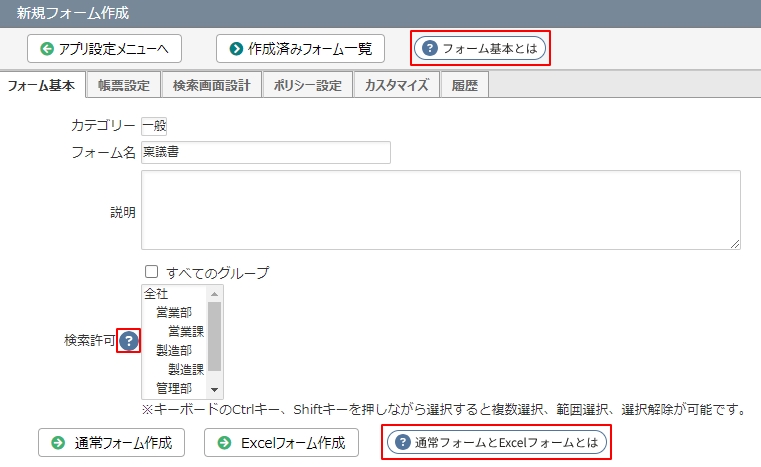Switch to 履歴 tab

click(465, 86)
